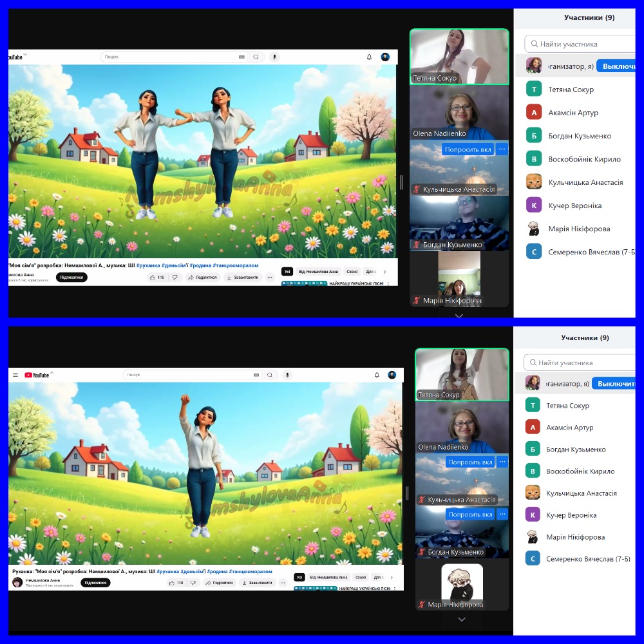
Task: Click the search magnifier icon in top YouTube window
Action: [256, 57]
